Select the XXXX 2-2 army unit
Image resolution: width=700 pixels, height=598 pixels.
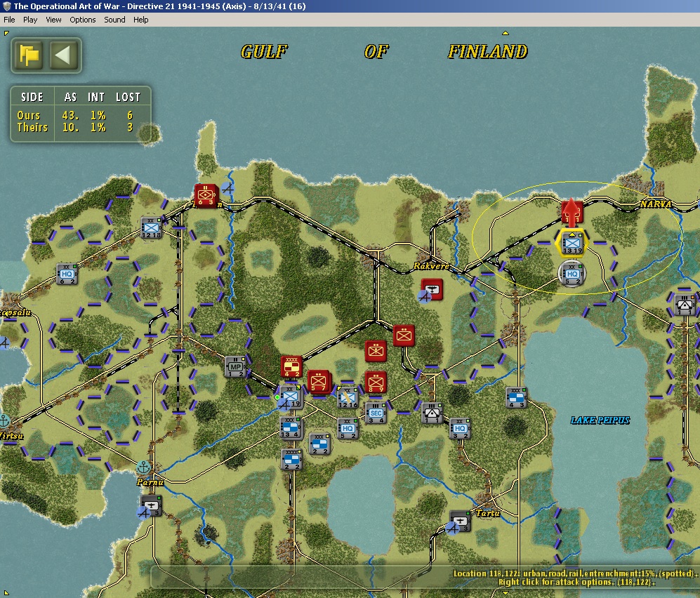click(291, 459)
